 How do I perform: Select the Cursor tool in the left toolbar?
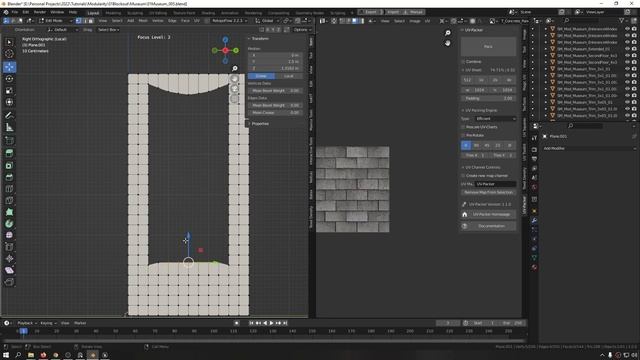(x=9, y=54)
